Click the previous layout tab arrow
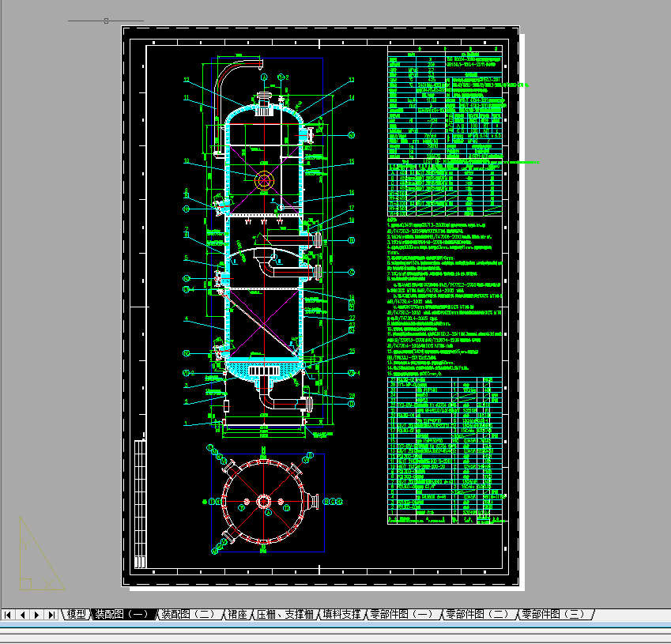671x644 pixels. 22,615
